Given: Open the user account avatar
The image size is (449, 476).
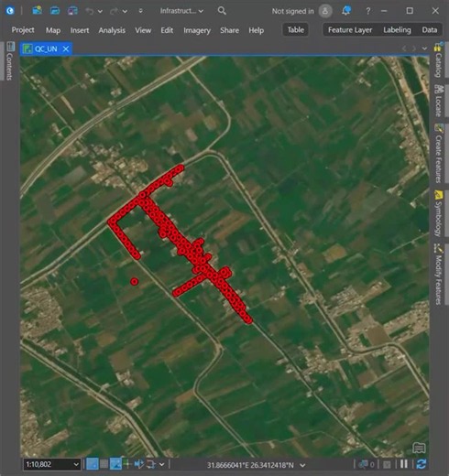Looking at the screenshot, I should [325, 11].
